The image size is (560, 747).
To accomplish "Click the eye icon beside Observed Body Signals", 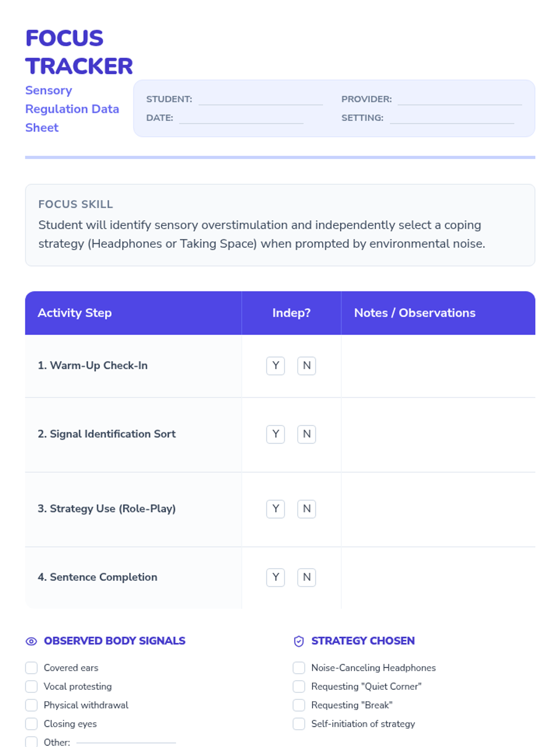I will tap(31, 641).
